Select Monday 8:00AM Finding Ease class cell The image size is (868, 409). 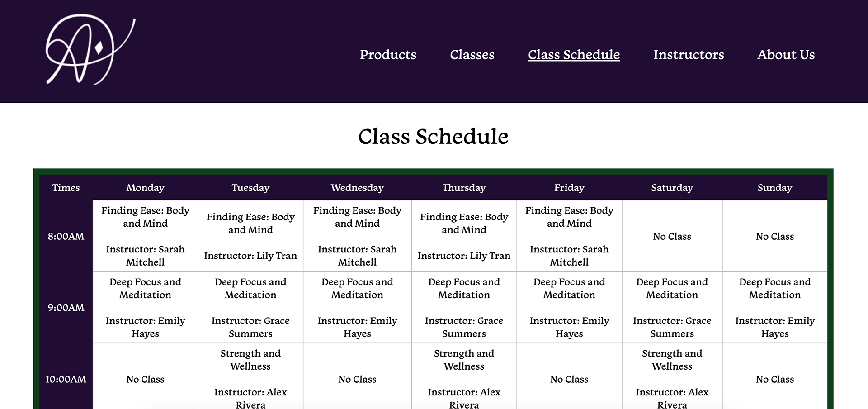[145, 236]
